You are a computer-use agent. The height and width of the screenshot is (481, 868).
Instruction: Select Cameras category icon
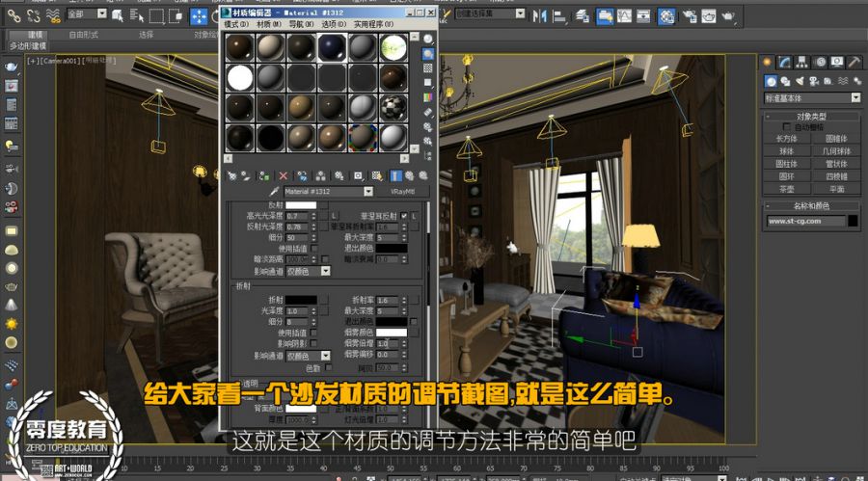(x=814, y=81)
